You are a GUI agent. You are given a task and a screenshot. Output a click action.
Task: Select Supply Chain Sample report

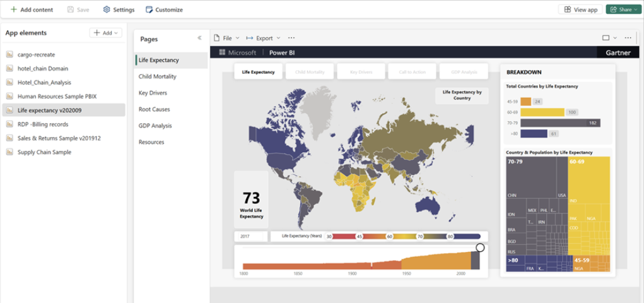(44, 152)
